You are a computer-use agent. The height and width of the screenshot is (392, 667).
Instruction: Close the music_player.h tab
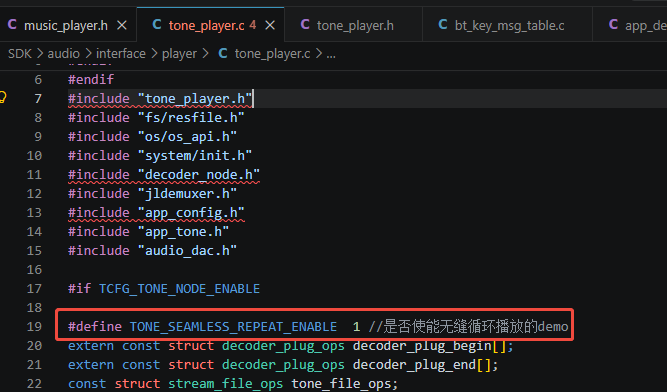(122, 26)
